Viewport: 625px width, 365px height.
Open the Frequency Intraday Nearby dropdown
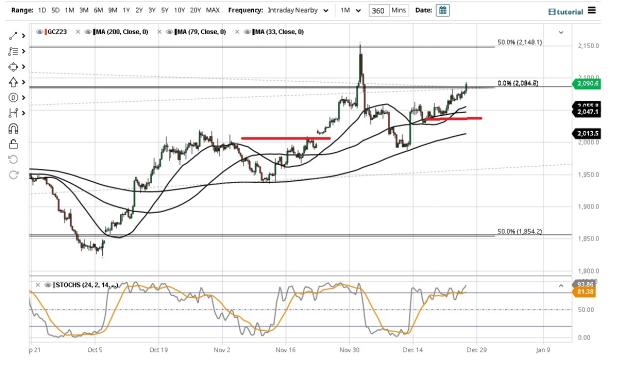click(298, 10)
